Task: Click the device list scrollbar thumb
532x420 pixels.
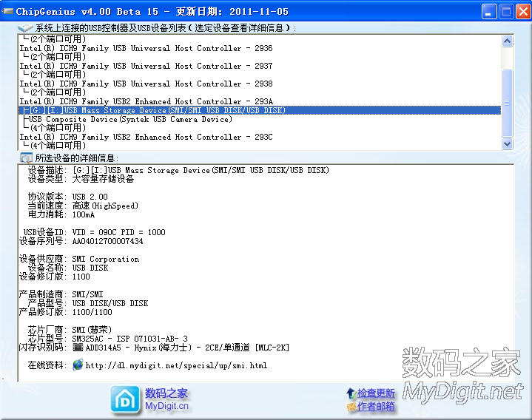Action: (x=508, y=103)
